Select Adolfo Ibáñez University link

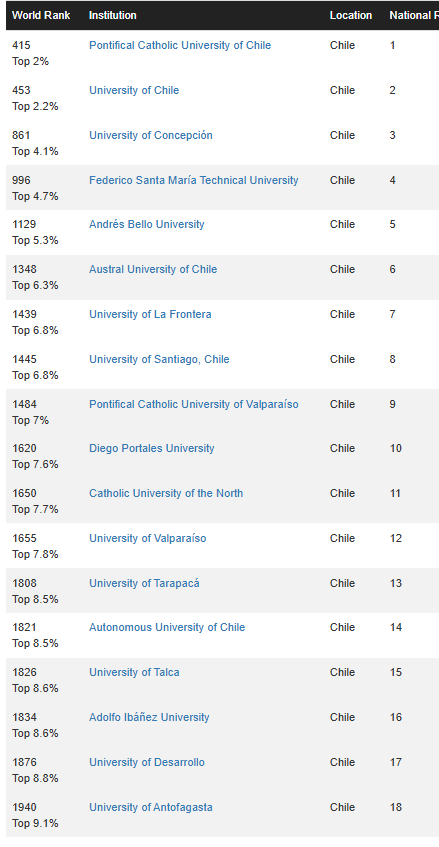[x=149, y=717]
